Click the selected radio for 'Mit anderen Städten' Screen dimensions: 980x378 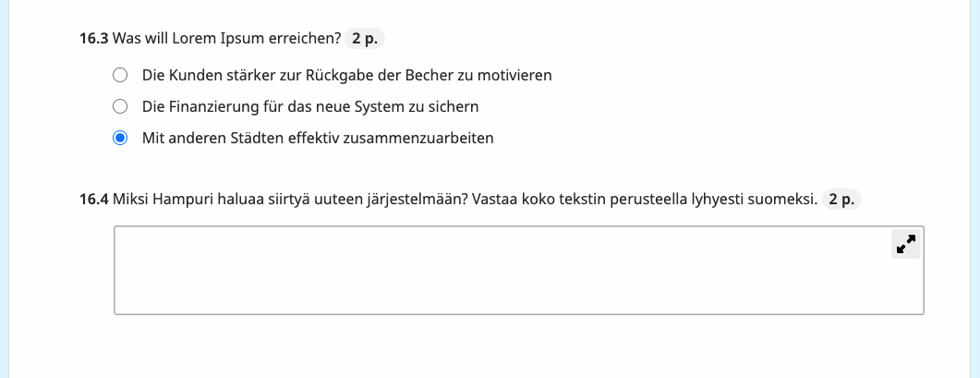point(120,138)
